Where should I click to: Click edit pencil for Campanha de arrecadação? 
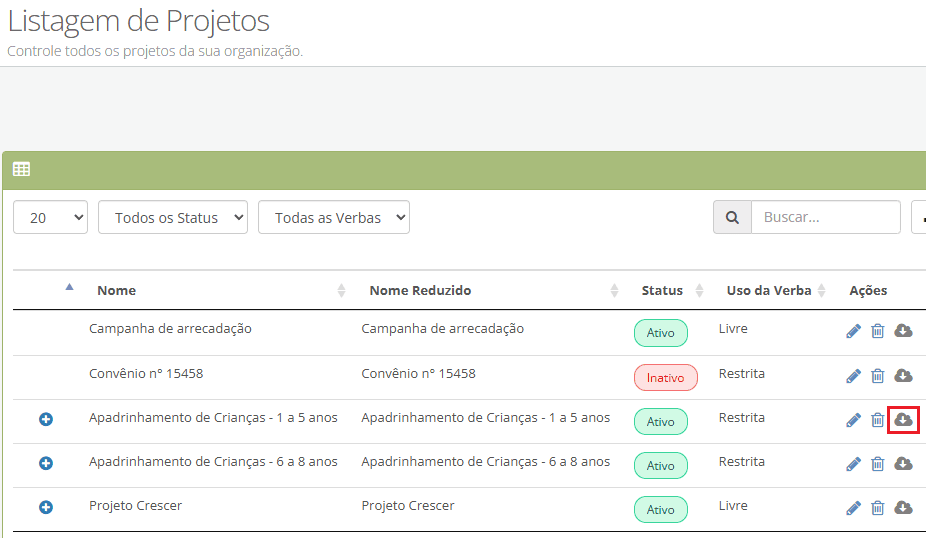(x=853, y=331)
